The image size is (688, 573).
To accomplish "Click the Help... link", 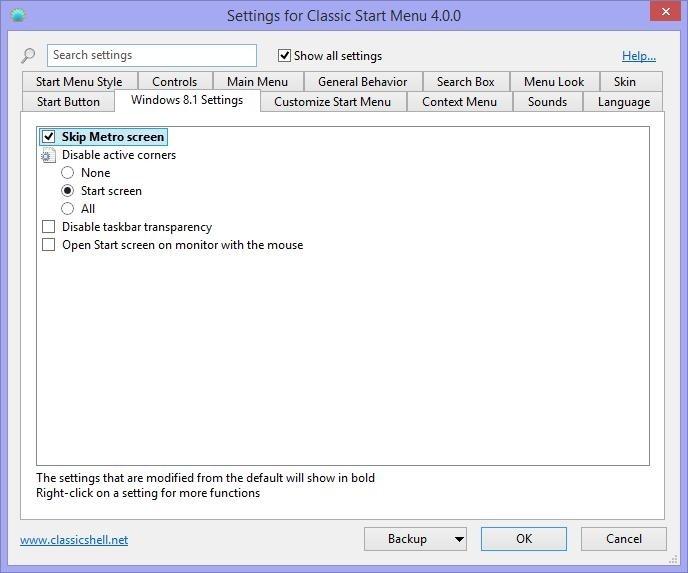I will 639,56.
